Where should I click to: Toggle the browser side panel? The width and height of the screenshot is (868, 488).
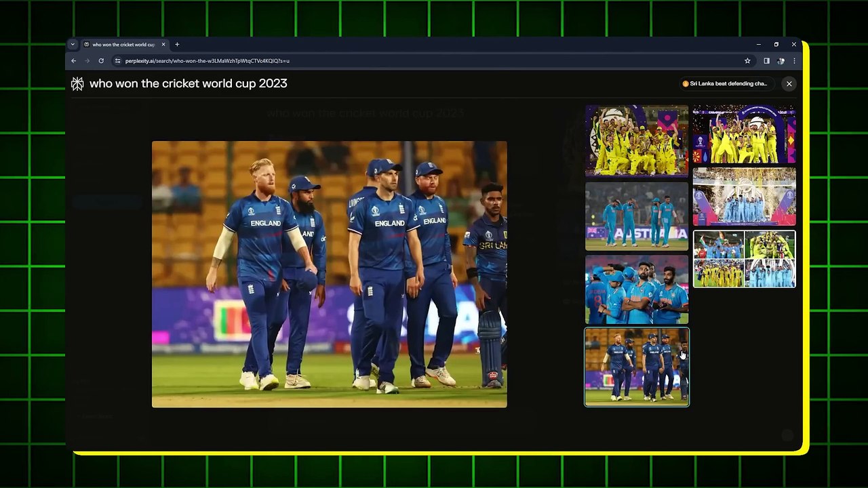[766, 60]
